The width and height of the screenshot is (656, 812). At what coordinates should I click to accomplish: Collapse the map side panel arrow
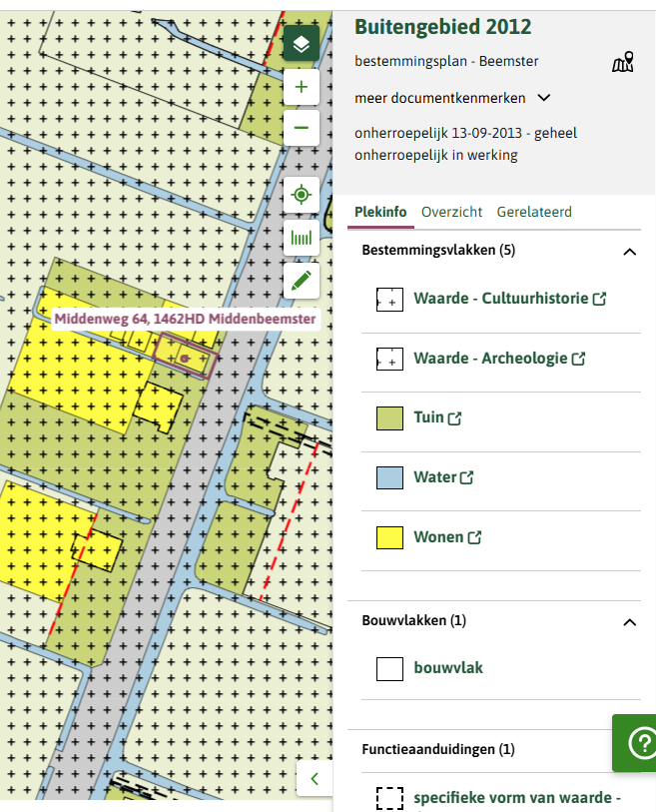tap(314, 777)
